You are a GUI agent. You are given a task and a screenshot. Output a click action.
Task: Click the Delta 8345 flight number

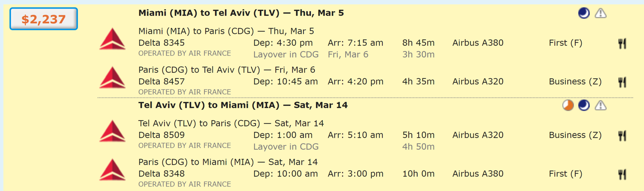click(x=161, y=43)
